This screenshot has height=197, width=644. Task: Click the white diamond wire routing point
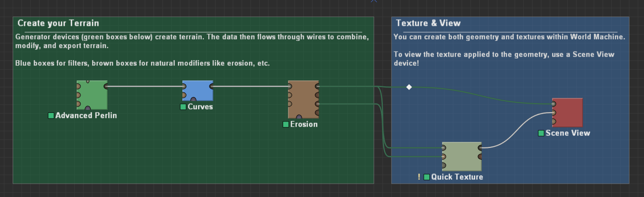tap(409, 87)
